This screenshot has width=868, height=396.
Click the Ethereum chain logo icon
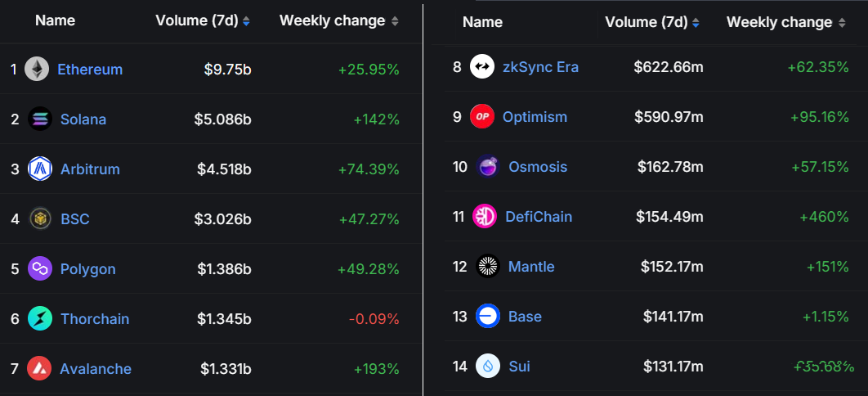(36, 70)
